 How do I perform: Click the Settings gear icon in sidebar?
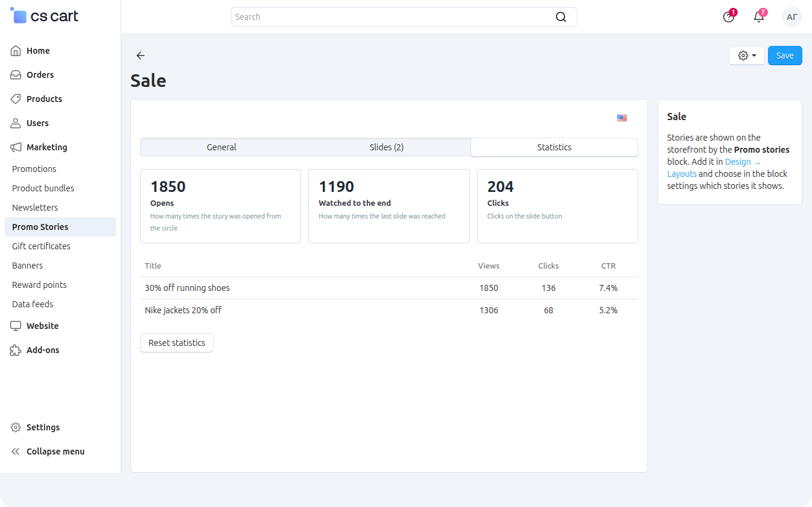pyautogui.click(x=16, y=427)
